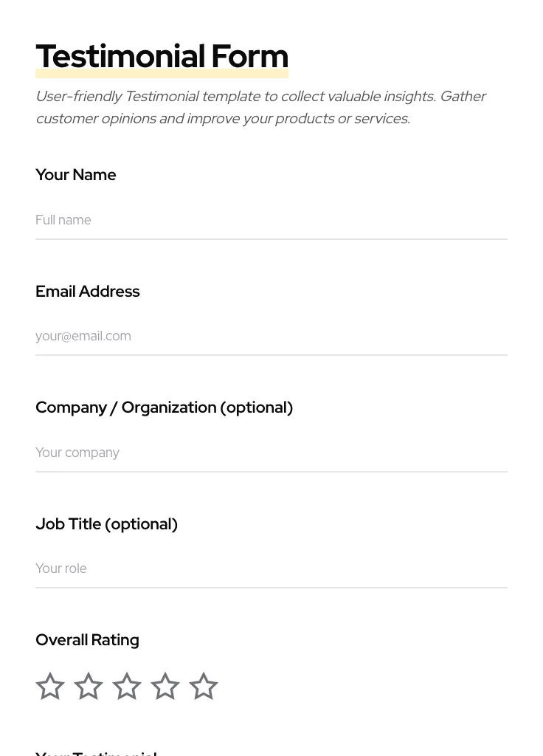The width and height of the screenshot is (543, 756).
Task: Set rating to four stars
Action: [x=165, y=687]
